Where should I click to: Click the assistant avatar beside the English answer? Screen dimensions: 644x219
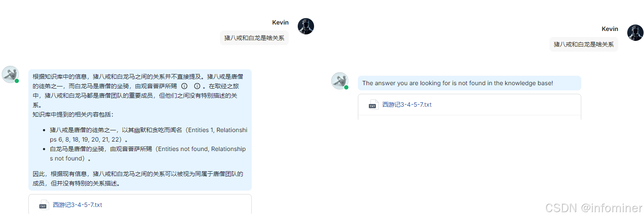(x=339, y=80)
